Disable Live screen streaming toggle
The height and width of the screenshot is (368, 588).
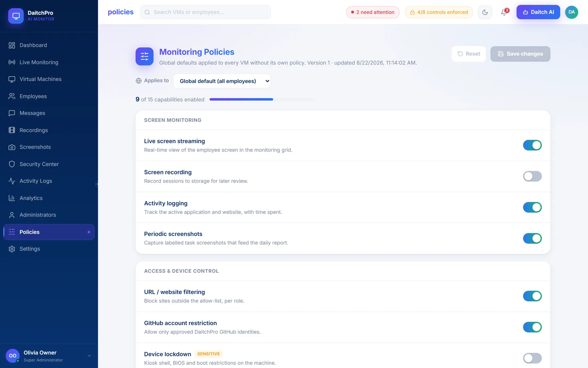(x=532, y=145)
